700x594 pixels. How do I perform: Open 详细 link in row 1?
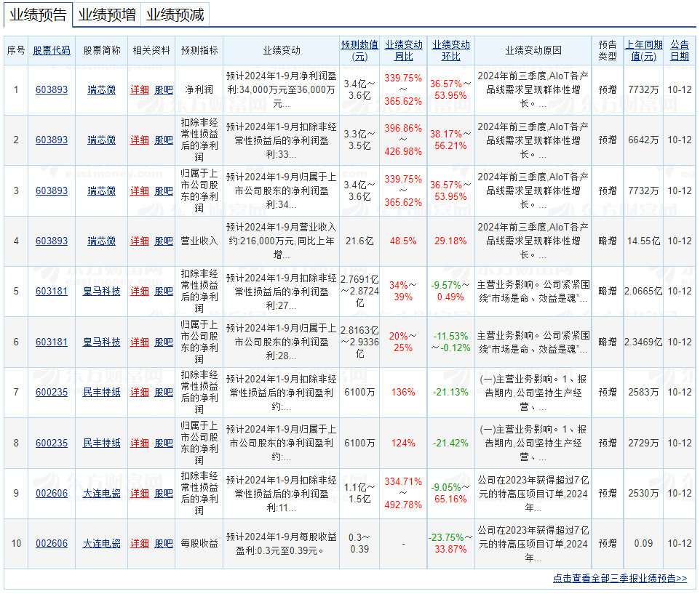click(x=140, y=90)
